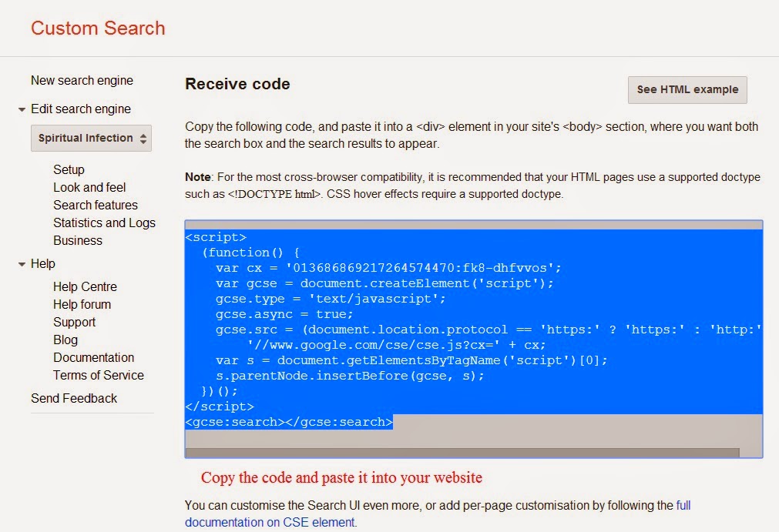
Task: Open the Spiritual Infection engine dropdown
Action: tap(91, 138)
